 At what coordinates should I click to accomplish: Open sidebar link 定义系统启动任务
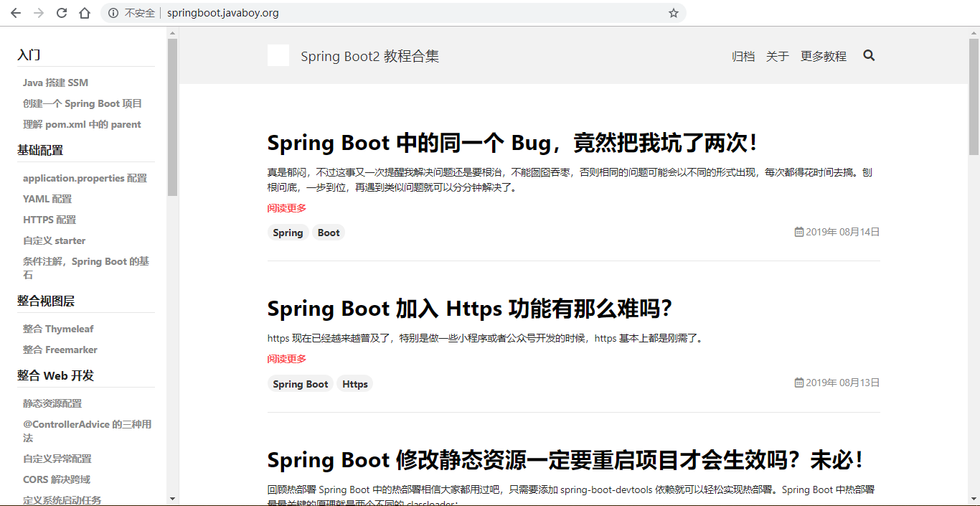62,500
